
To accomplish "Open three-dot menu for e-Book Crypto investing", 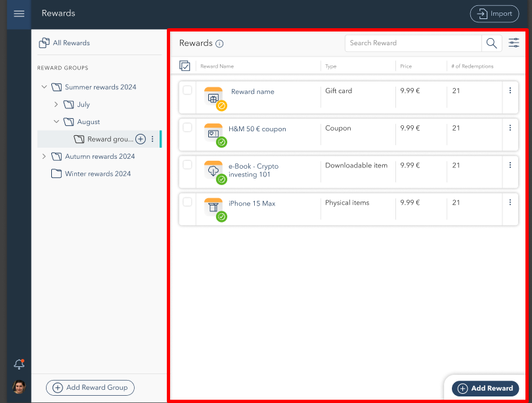I will 510,165.
